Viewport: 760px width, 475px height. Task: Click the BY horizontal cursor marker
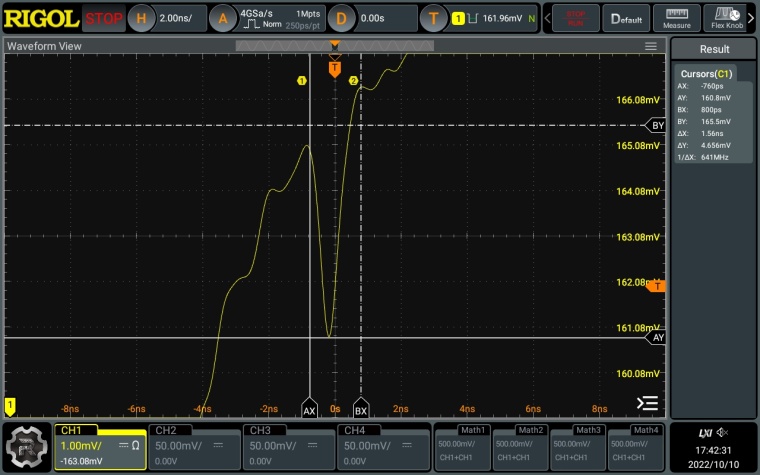pyautogui.click(x=657, y=126)
